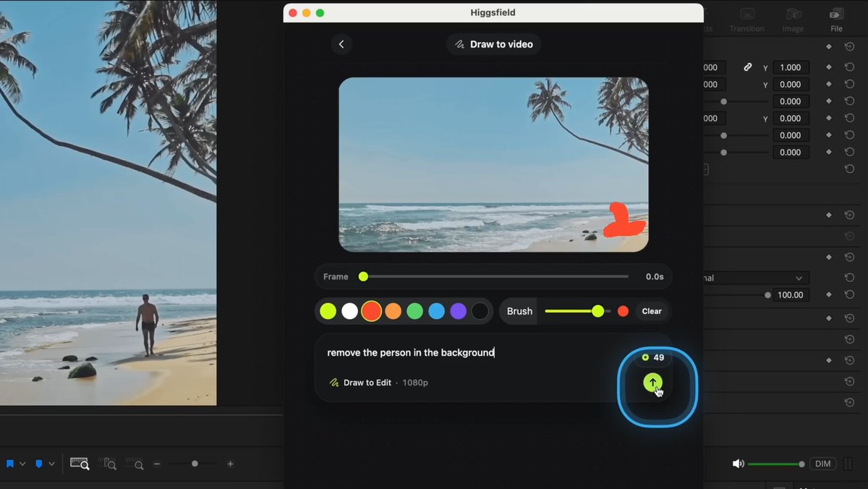Open the dropdown above the 100.00 value
868x489 pixels.
click(756, 278)
